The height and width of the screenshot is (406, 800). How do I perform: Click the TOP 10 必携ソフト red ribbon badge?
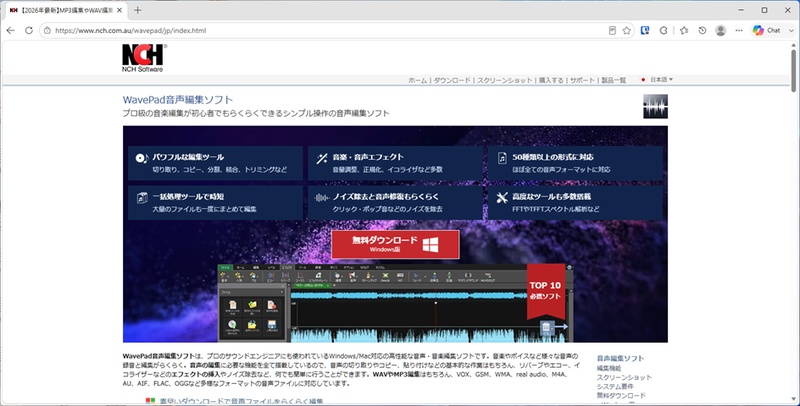click(545, 291)
